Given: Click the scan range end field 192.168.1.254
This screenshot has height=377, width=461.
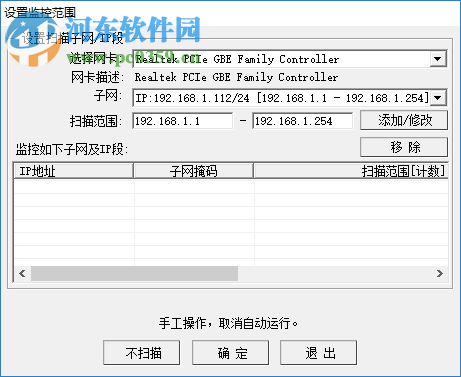Looking at the screenshot, I should tap(303, 121).
